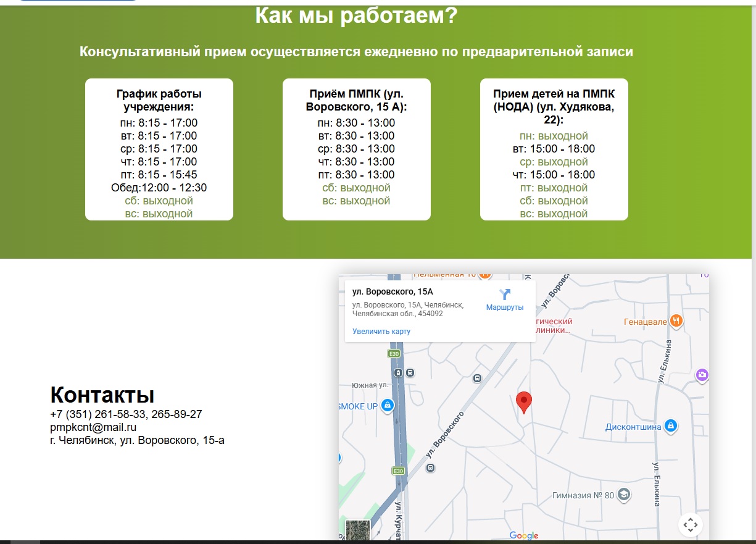Click the phone number +7 (351) 261-58-33
The width and height of the screenshot is (756, 544).
(x=99, y=414)
